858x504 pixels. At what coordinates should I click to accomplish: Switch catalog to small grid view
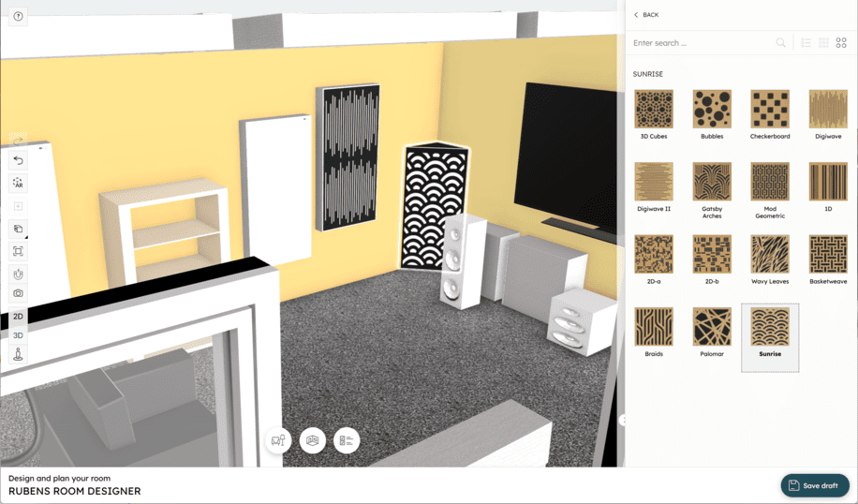[823, 43]
